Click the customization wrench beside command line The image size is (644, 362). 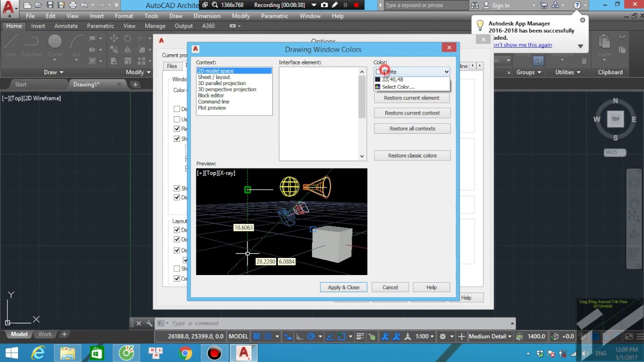[149, 323]
